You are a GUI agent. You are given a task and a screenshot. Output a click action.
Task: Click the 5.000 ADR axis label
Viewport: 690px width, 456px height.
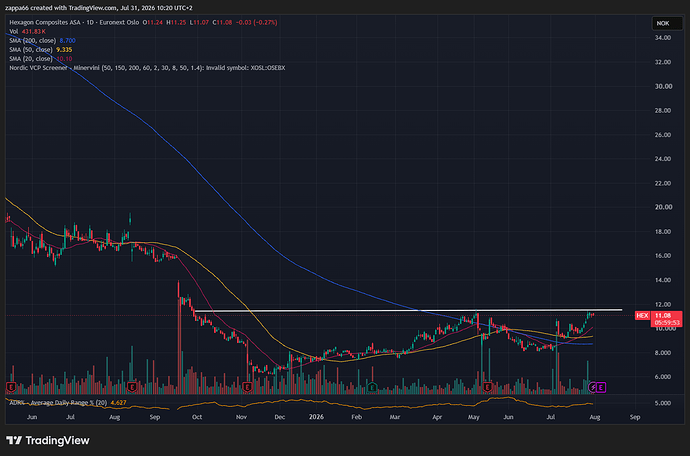pyautogui.click(x=663, y=403)
